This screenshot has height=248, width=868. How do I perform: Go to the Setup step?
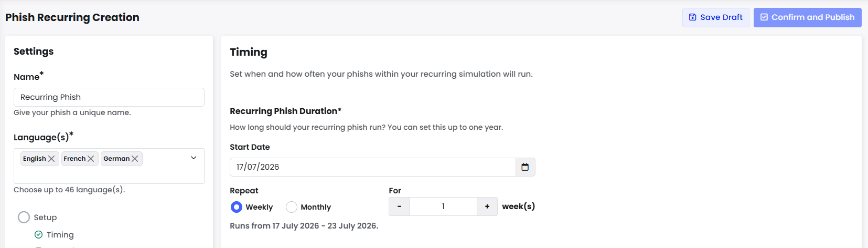(45, 218)
